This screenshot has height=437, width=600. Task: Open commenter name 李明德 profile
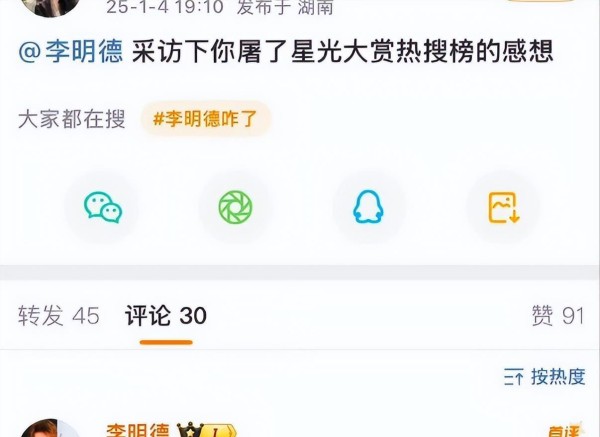click(x=138, y=430)
